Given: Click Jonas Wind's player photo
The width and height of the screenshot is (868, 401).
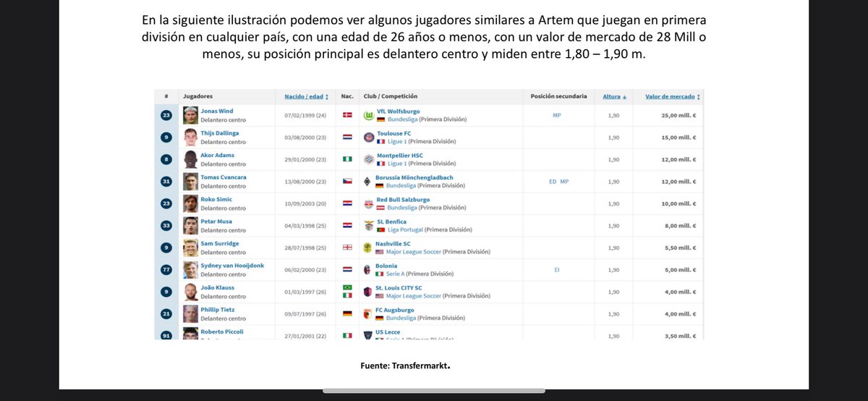Looking at the screenshot, I should (190, 115).
